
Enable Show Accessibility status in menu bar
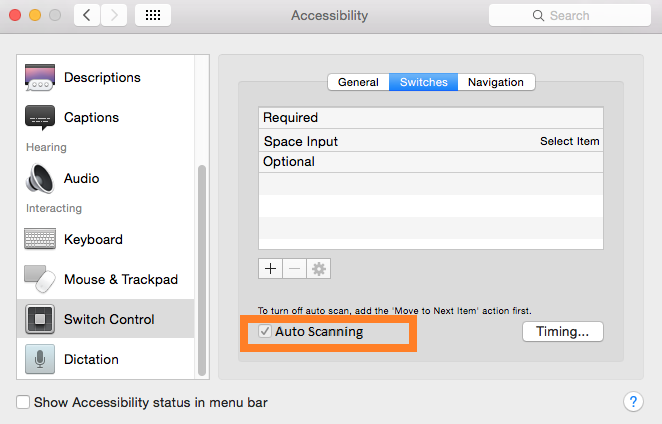coord(23,403)
